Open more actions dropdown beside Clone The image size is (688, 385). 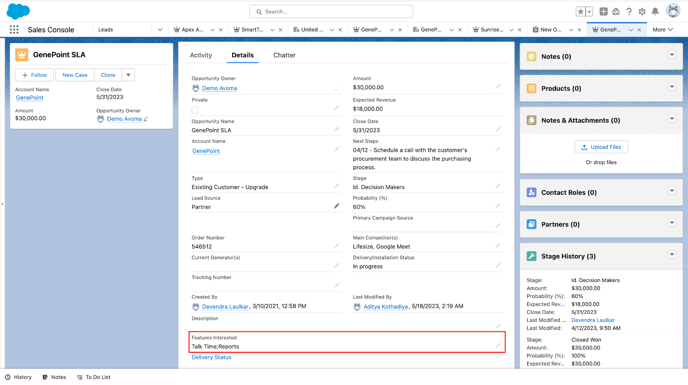(128, 75)
